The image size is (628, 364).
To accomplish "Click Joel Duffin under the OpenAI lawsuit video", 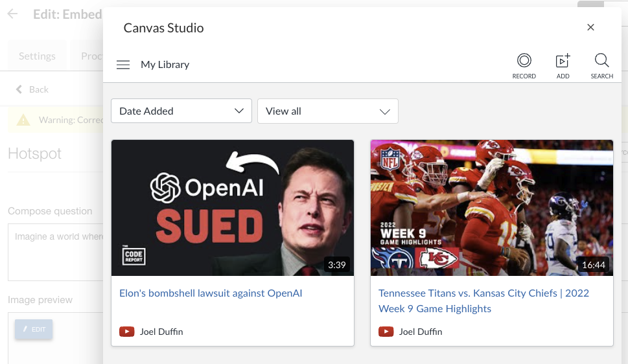I will pos(161,332).
